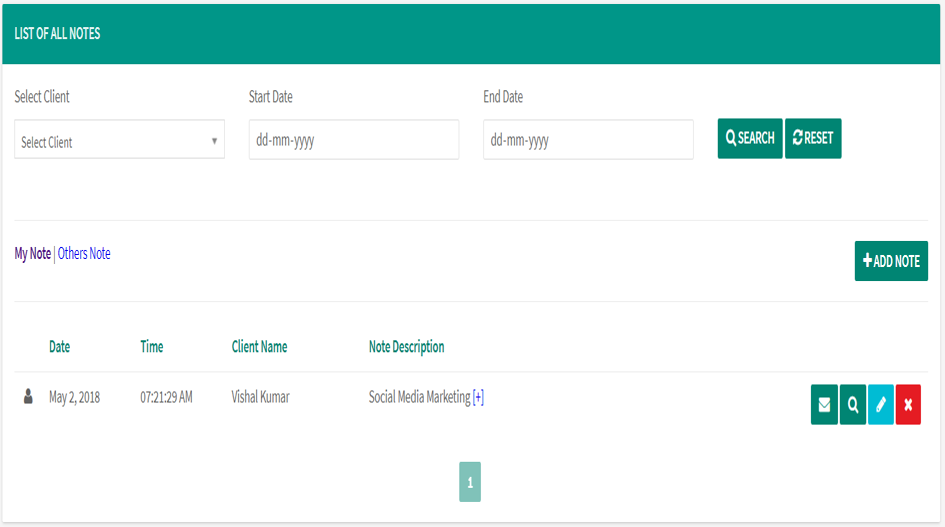Click the Client Name column header
The image size is (945, 527).
click(259, 347)
